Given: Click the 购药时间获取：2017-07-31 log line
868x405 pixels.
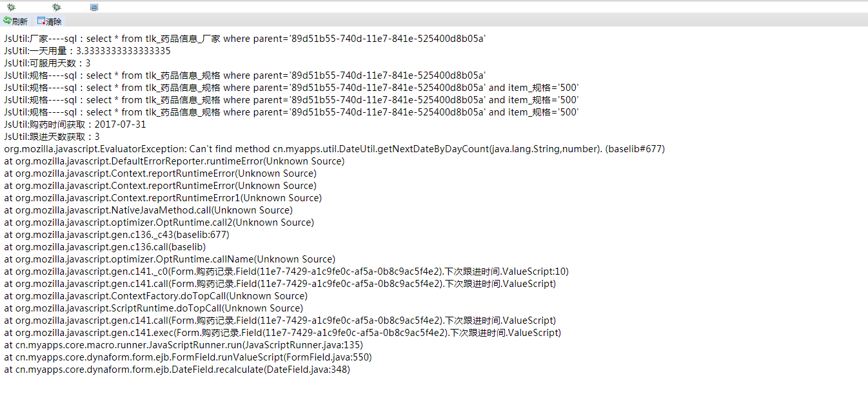Looking at the screenshot, I should [x=75, y=124].
